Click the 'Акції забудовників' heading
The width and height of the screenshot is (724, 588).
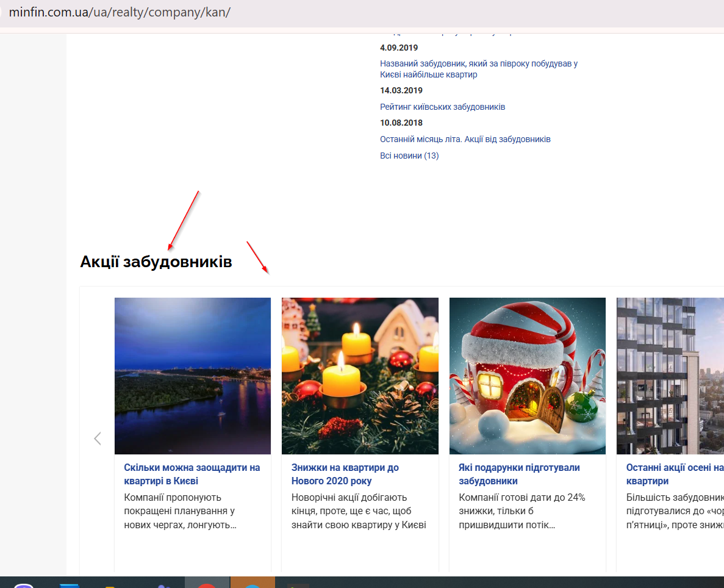click(x=156, y=262)
